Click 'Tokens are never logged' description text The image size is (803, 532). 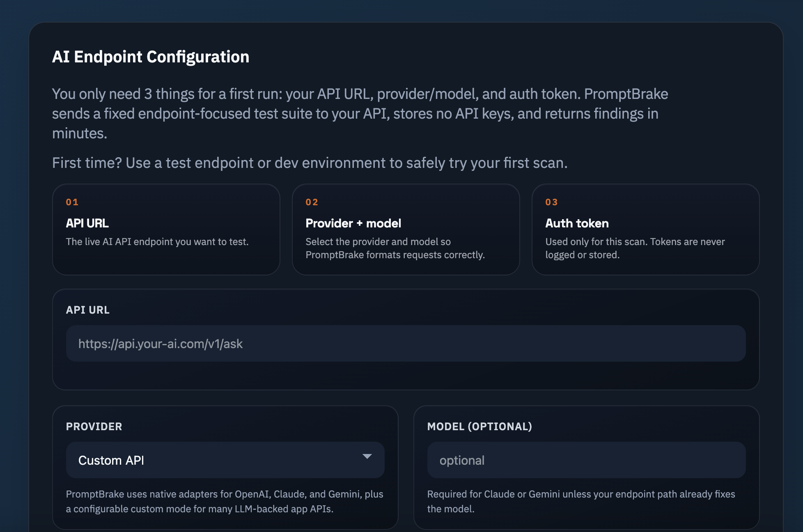pos(635,248)
